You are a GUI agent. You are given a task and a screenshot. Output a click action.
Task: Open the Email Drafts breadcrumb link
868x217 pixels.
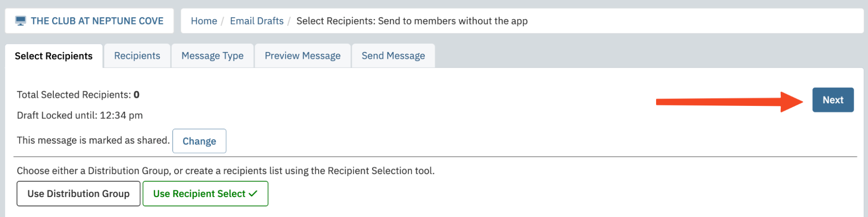click(257, 21)
